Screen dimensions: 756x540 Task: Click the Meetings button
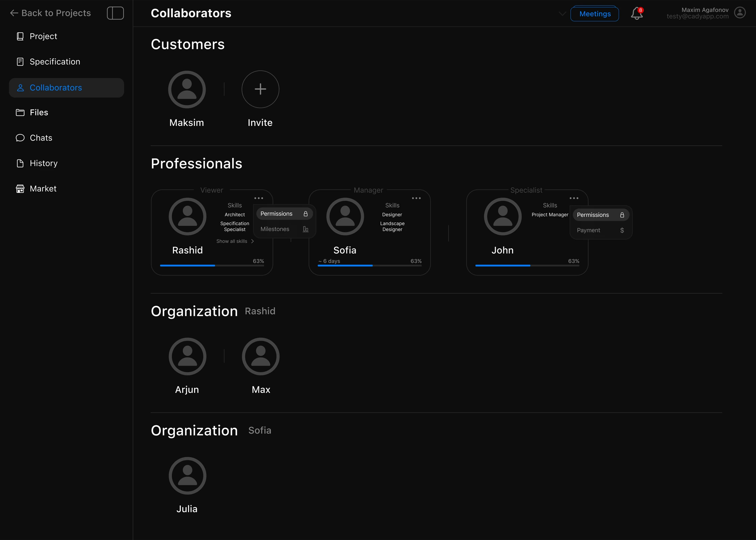tap(594, 14)
